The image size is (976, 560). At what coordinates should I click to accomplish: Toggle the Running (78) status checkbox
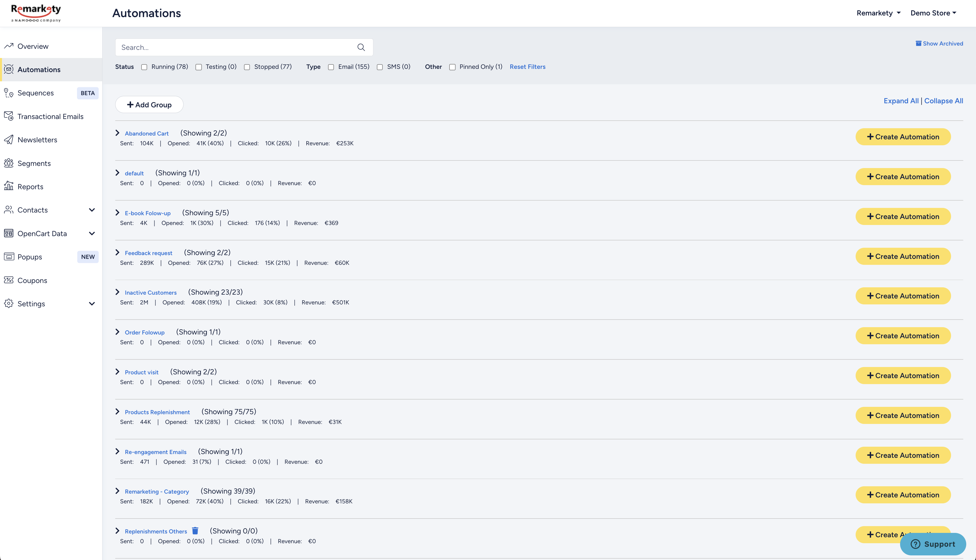(x=144, y=67)
